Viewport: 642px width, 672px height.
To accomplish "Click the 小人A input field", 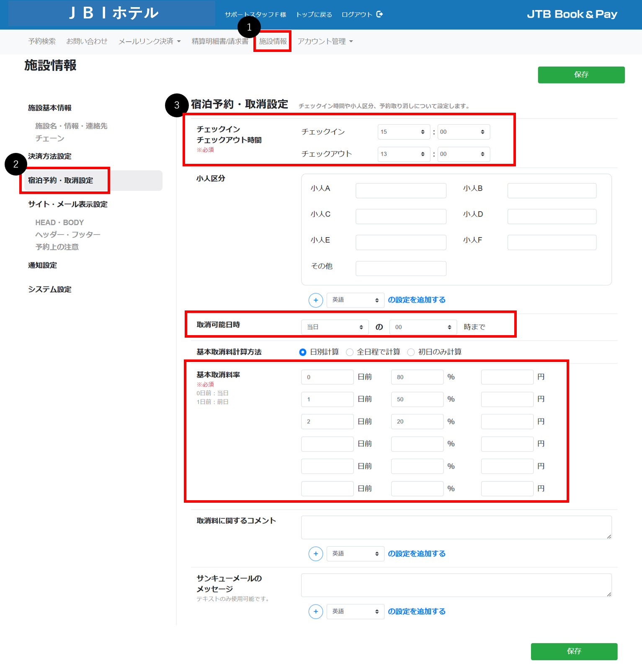I will 401,191.
